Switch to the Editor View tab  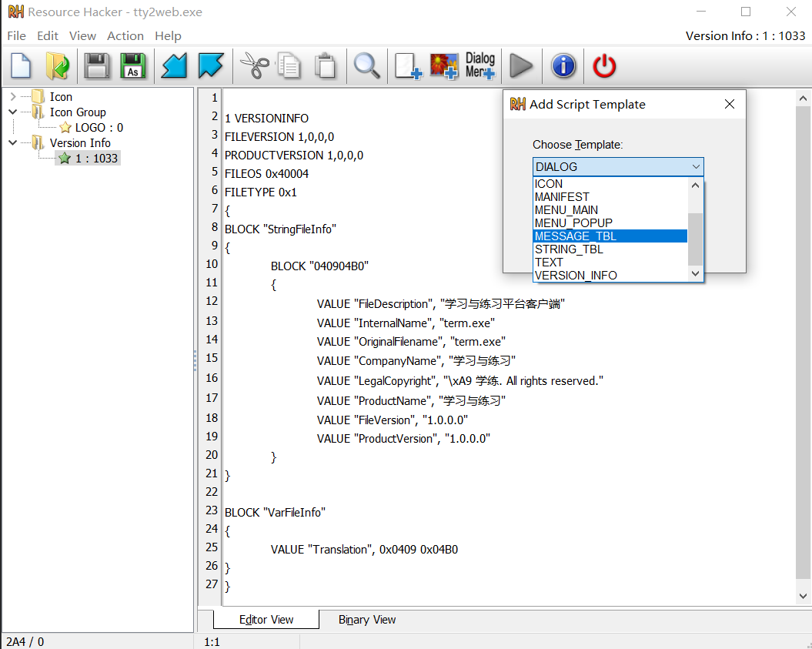(x=266, y=620)
